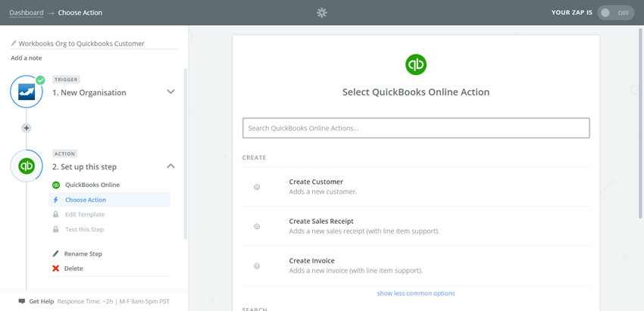Click the Adds a new customer description
Screen dimensions: 644x311
323,191
